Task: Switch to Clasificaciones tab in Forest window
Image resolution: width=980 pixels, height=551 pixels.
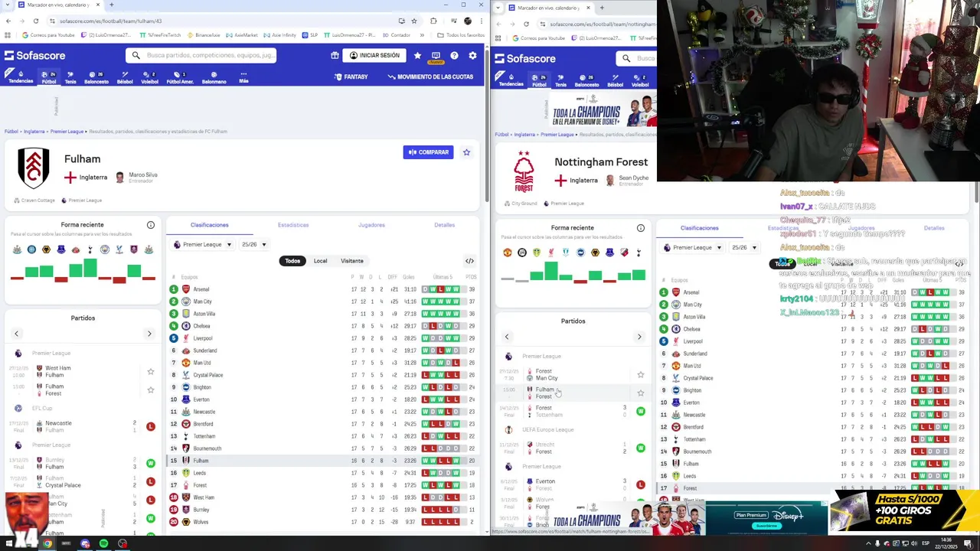Action: 700,228
